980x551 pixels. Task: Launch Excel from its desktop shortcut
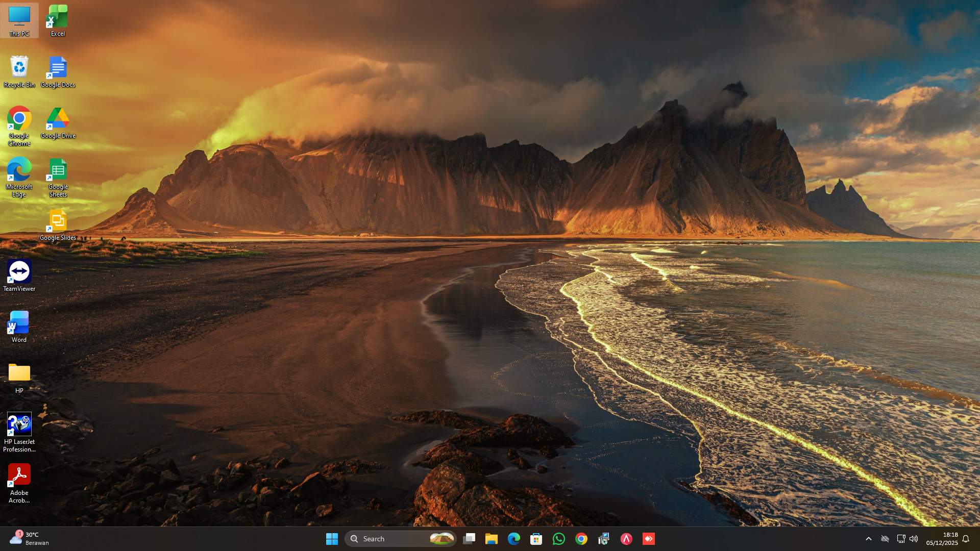(57, 15)
